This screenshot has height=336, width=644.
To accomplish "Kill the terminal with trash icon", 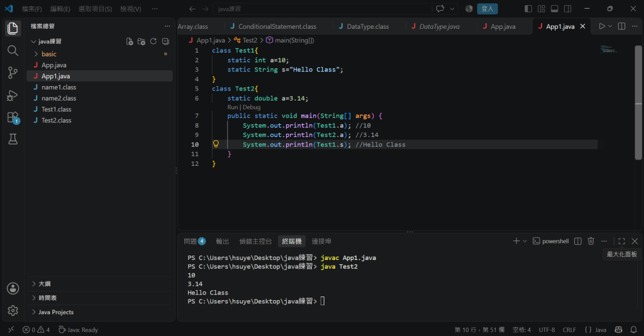I will tap(591, 241).
